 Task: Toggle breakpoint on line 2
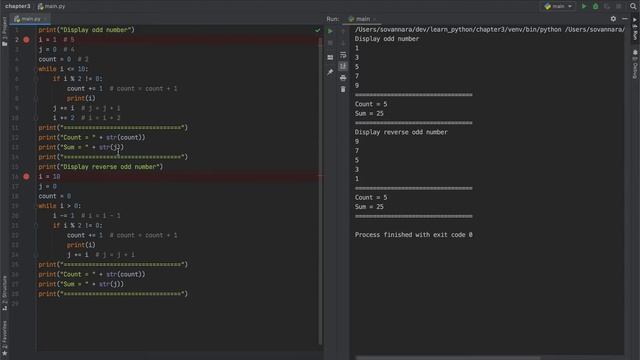coord(26,40)
